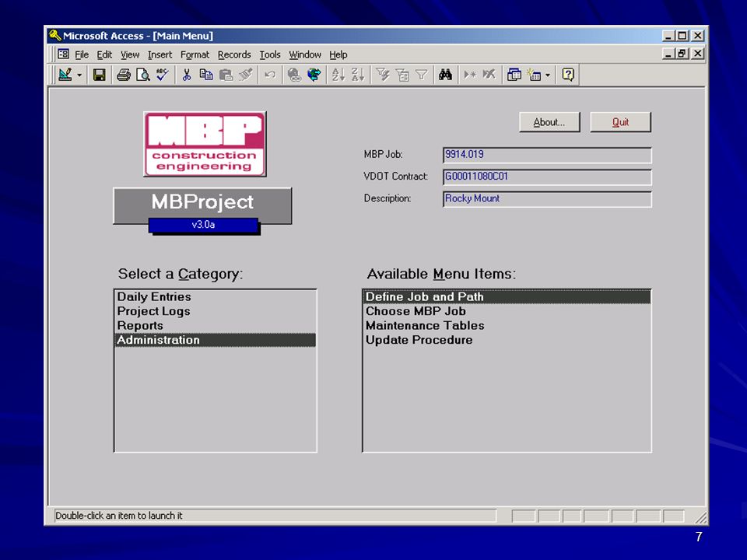Paste with the clipboard icon
Screen dimensions: 747x560
click(x=226, y=75)
